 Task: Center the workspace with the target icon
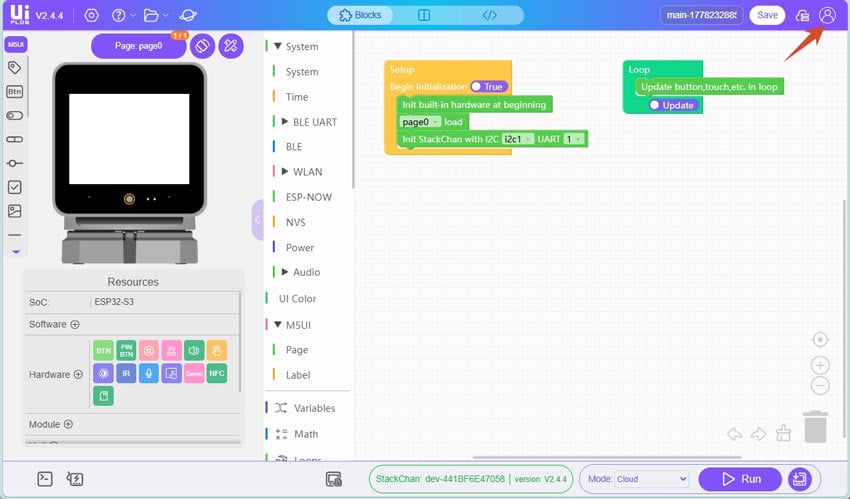tap(820, 340)
